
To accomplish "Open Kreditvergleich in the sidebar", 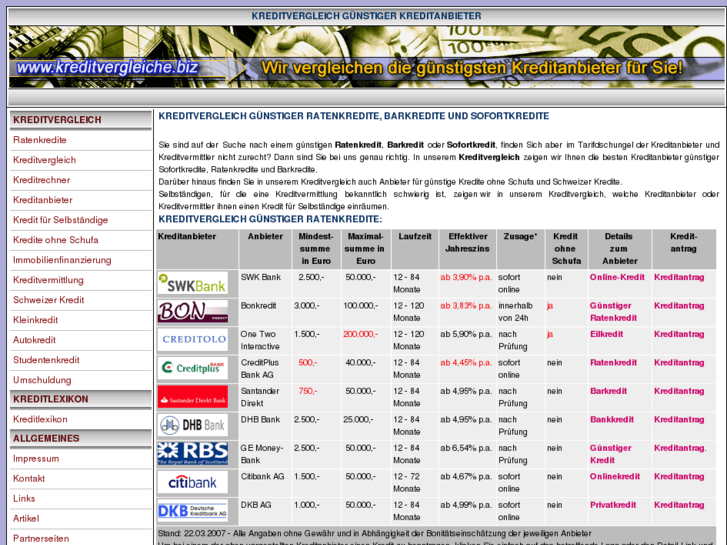I will pyautogui.click(x=45, y=160).
